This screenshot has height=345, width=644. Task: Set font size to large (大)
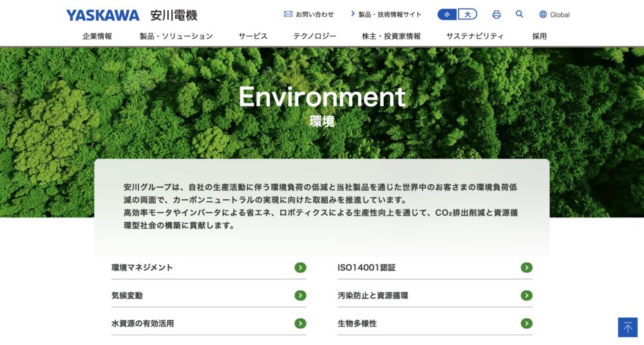click(468, 14)
